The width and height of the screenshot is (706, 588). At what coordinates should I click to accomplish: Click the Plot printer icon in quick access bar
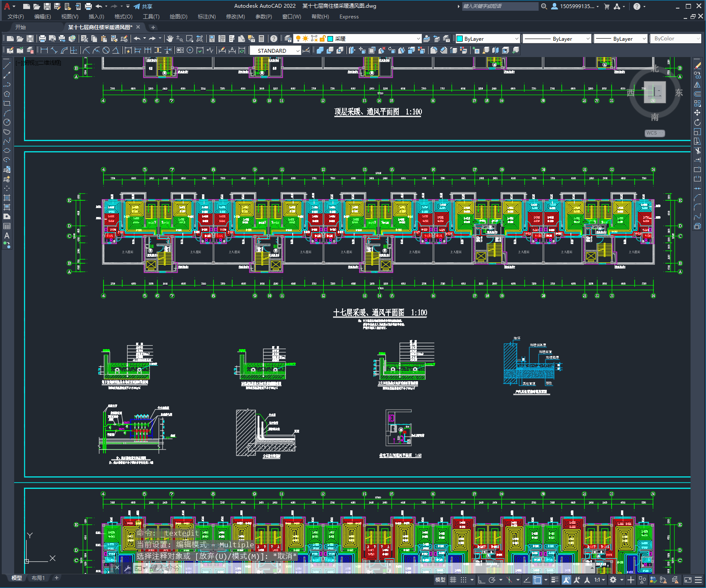pos(88,6)
